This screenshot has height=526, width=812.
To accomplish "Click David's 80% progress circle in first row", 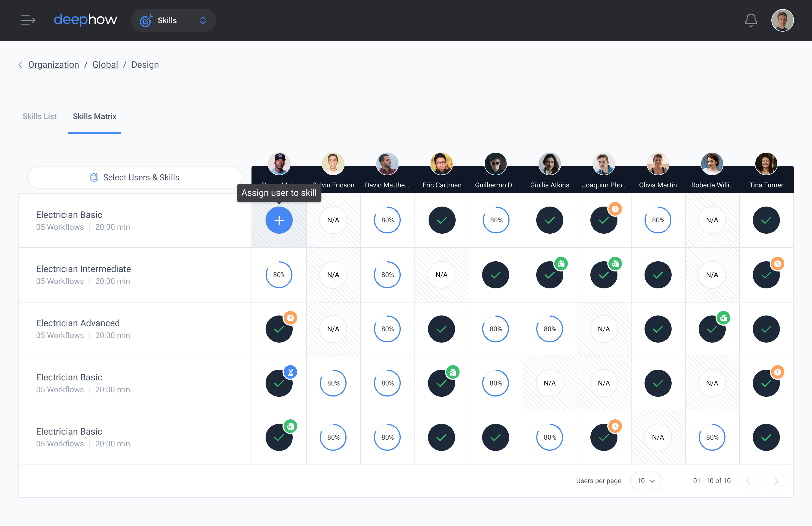I will point(387,220).
